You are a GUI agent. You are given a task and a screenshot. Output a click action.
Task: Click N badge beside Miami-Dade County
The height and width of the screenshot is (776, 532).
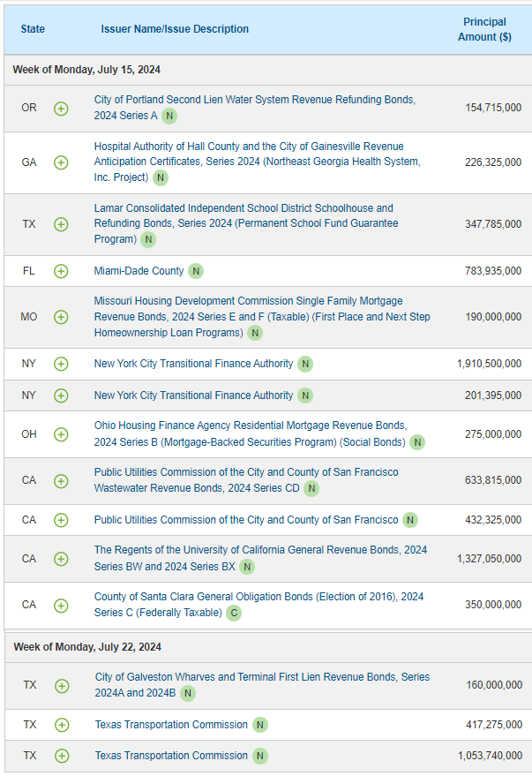tap(196, 271)
